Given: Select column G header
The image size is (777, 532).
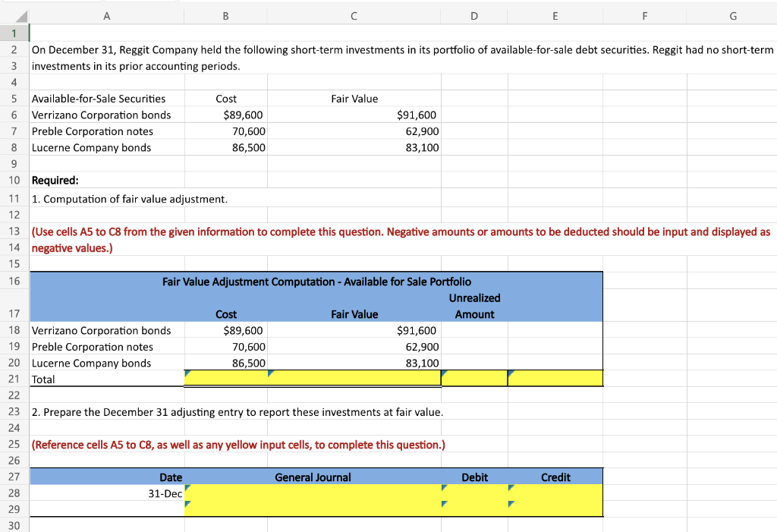Looking at the screenshot, I should point(732,17).
